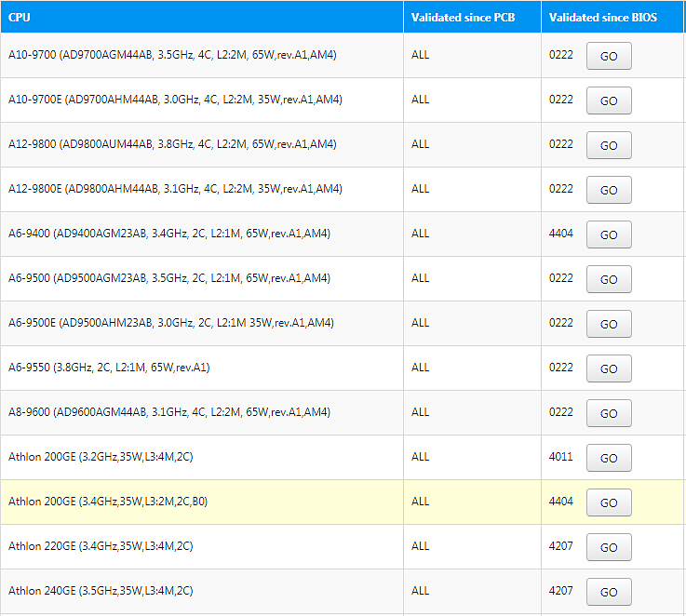Click BIOS version 0222 in A12-9800E row
Image resolution: width=686 pixels, height=616 pixels.
561,189
